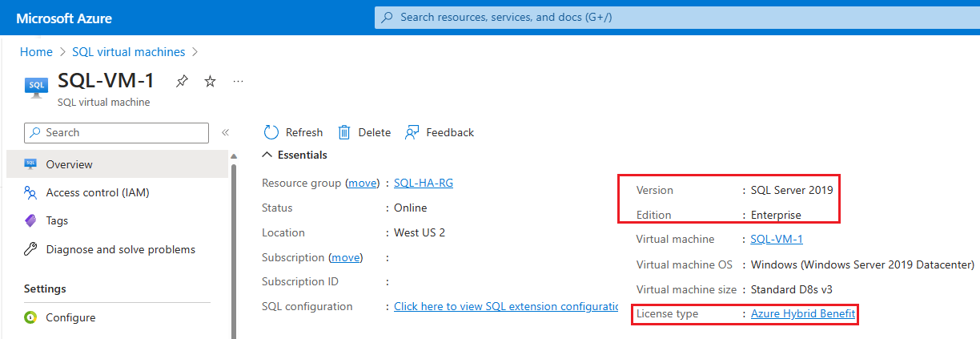Click the Access control (IAM) icon

(x=31, y=192)
